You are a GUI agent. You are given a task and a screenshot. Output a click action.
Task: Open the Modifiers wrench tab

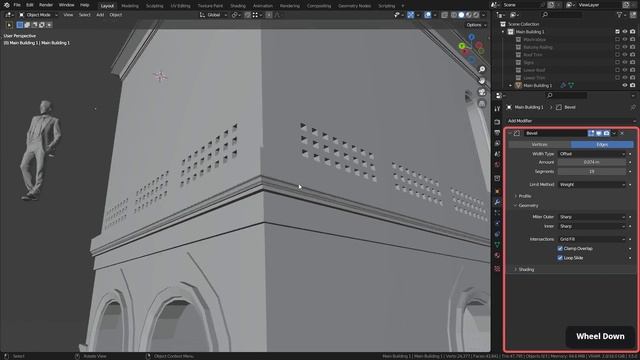tap(497, 202)
